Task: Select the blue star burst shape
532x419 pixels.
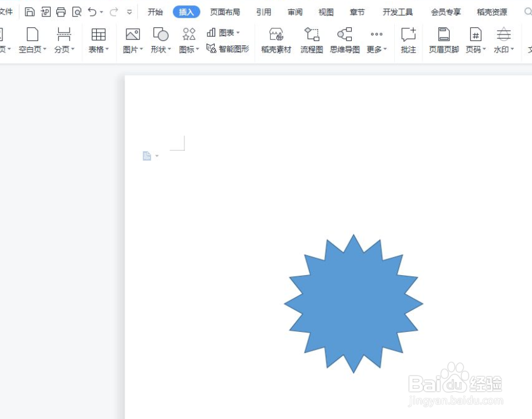Action: coord(354,304)
